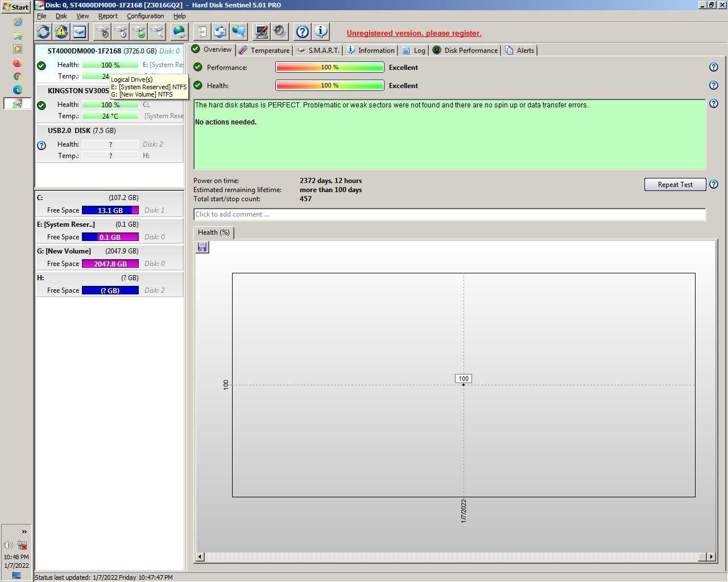Image resolution: width=728 pixels, height=582 pixels.
Task: Open Microsoft Edge from the taskbar
Action: pos(18,90)
